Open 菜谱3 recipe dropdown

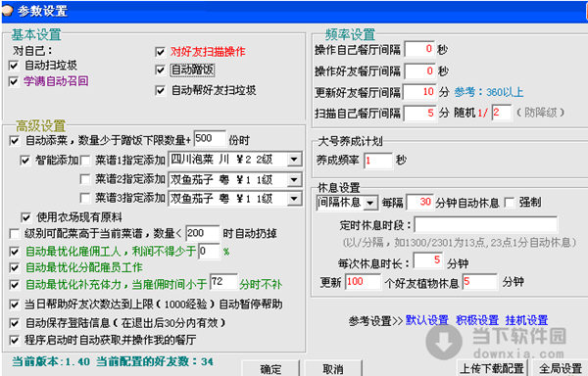pos(294,199)
